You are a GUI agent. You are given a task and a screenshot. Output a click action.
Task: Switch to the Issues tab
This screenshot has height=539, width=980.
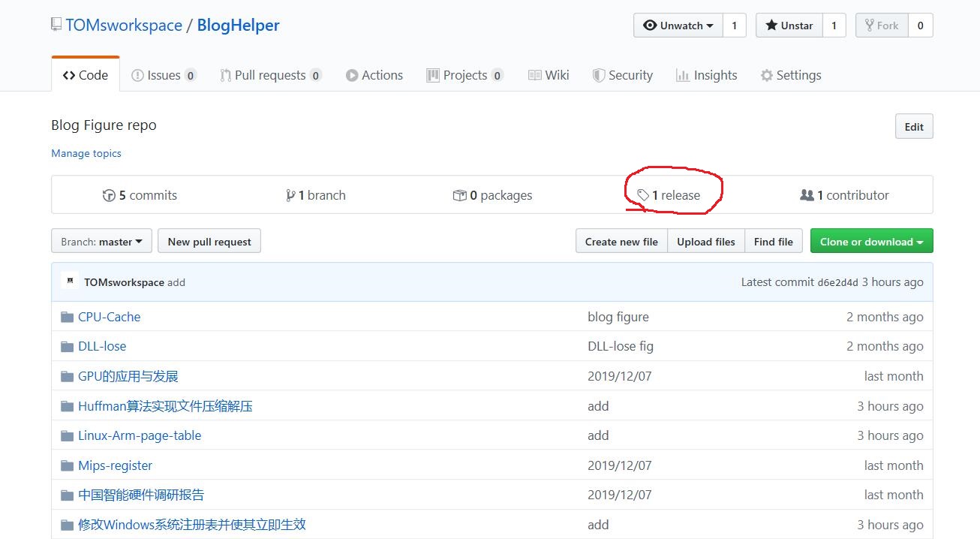pos(163,74)
